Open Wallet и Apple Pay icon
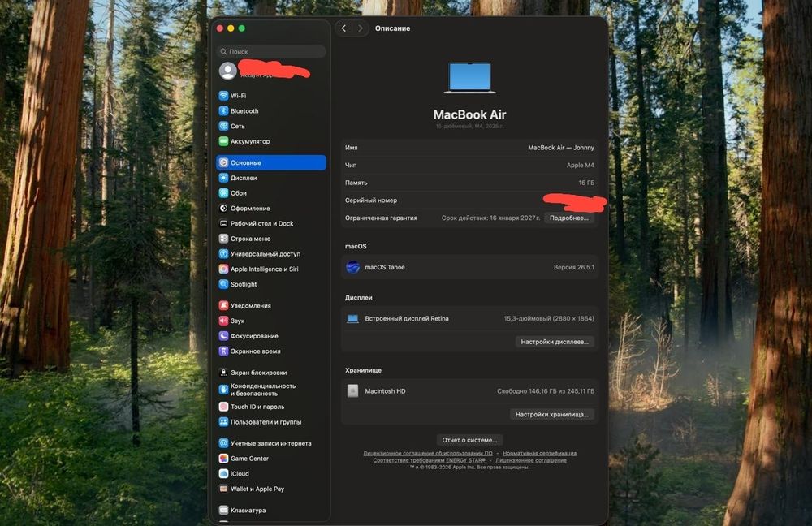 223,489
